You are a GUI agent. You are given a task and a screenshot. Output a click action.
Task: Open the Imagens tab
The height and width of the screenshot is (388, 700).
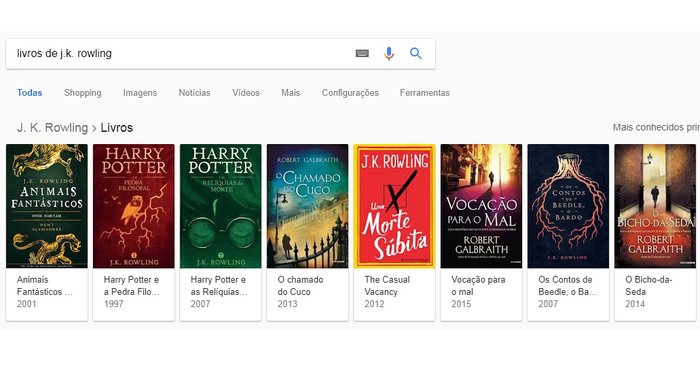tap(140, 93)
